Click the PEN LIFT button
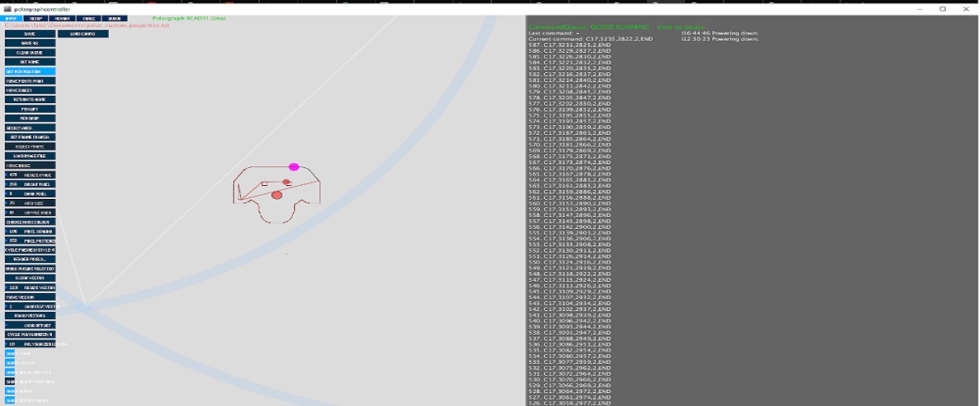980x406 pixels. coord(30,109)
